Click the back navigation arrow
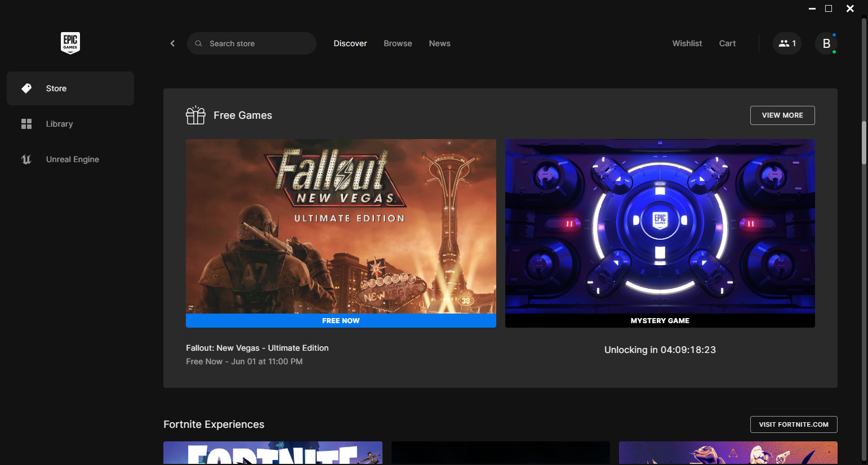 click(172, 43)
